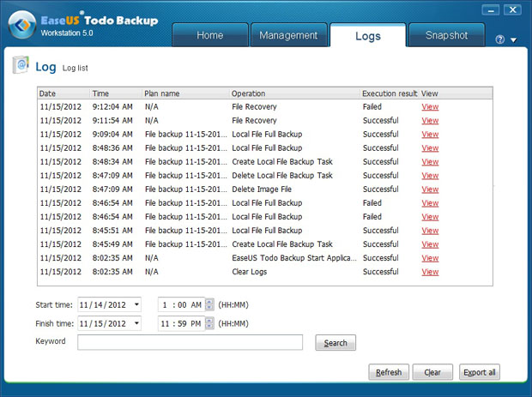Expand the arrow menu beside the help icon
This screenshot has width=532, height=397.
(x=513, y=39)
